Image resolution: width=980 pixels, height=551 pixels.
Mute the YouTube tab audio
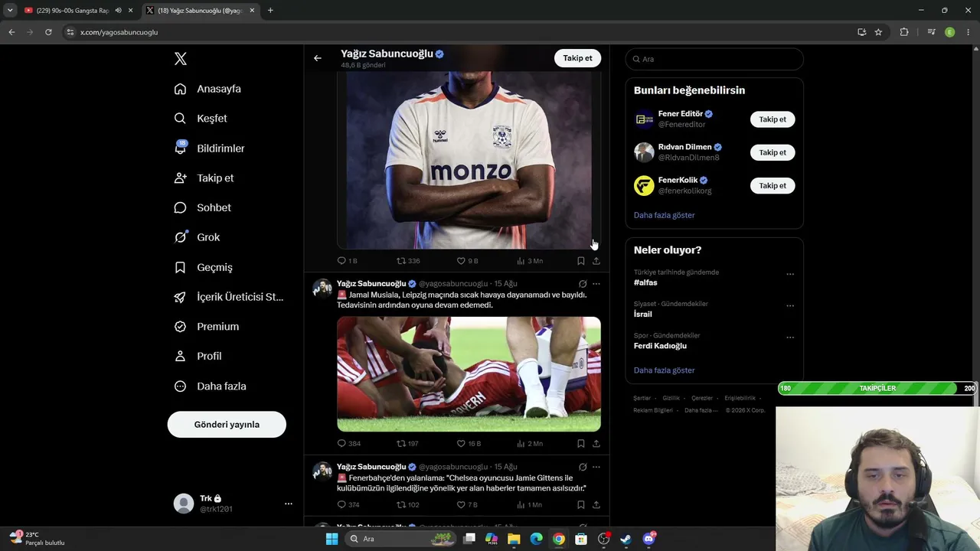click(x=118, y=11)
